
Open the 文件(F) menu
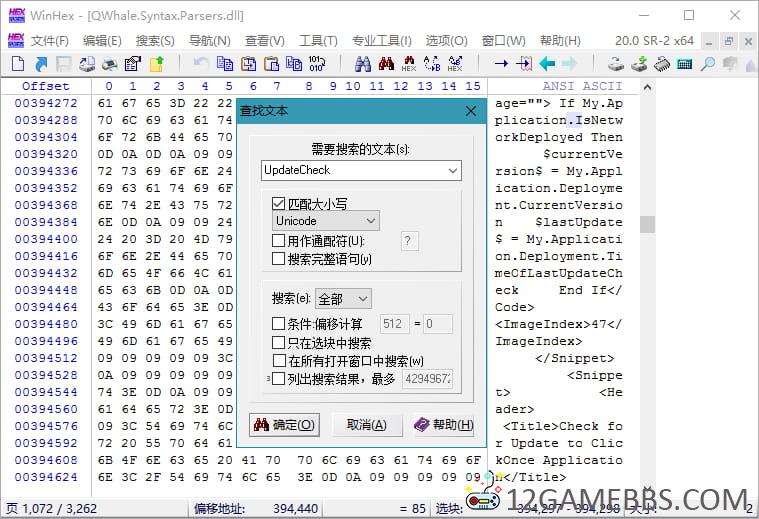coord(49,41)
